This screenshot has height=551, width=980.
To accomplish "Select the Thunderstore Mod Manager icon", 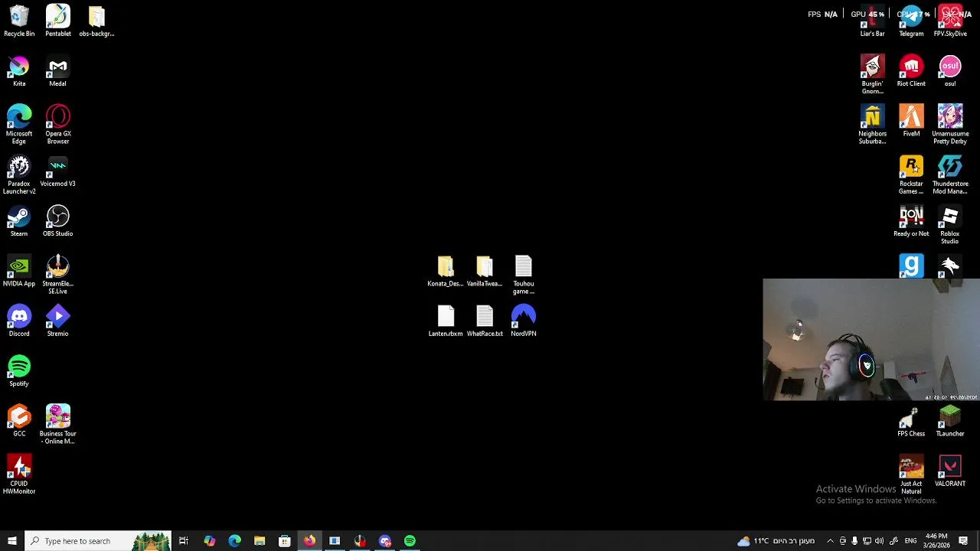I will pyautogui.click(x=950, y=174).
